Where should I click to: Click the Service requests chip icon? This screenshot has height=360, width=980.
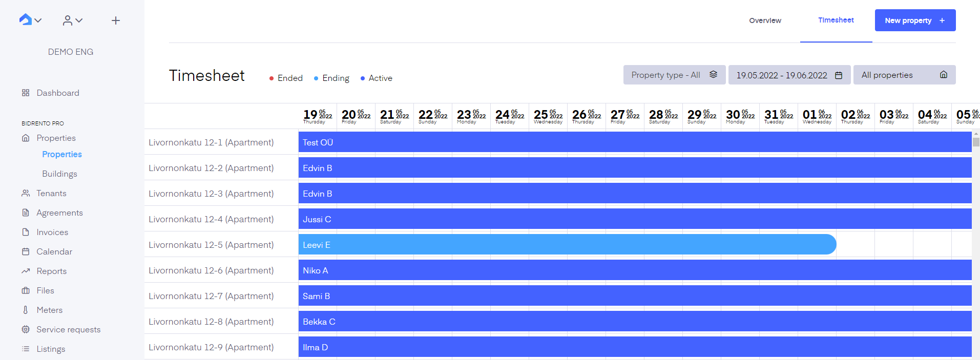26,329
